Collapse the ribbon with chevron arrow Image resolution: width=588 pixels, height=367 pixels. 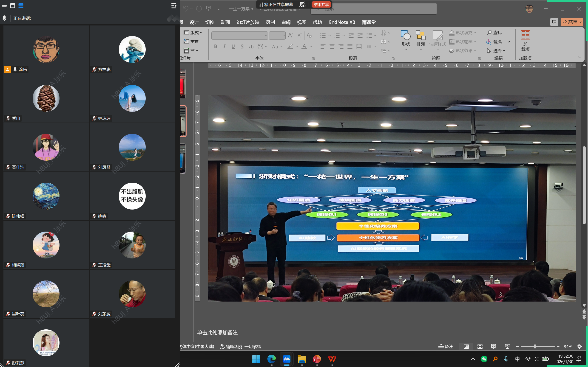pyautogui.click(x=579, y=57)
